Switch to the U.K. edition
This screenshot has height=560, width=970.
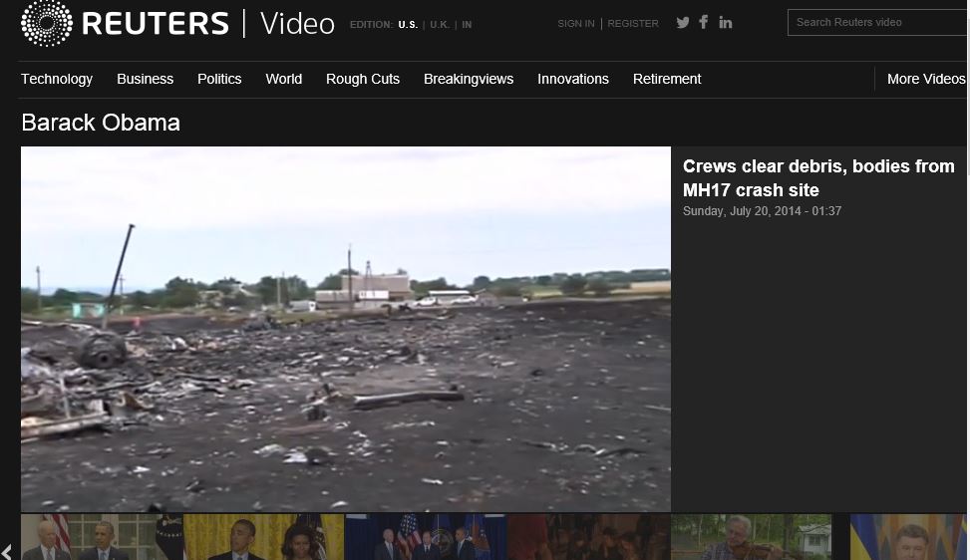(x=440, y=25)
